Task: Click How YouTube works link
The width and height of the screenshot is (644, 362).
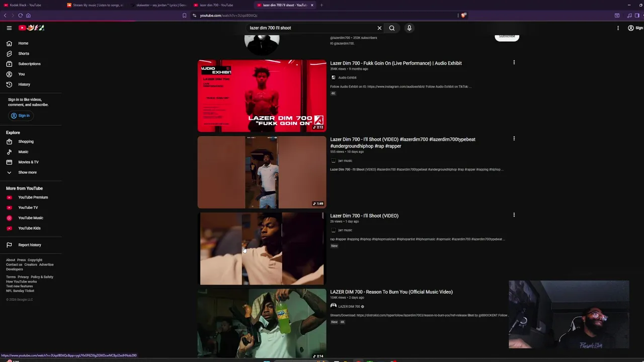Action: pyautogui.click(x=21, y=282)
